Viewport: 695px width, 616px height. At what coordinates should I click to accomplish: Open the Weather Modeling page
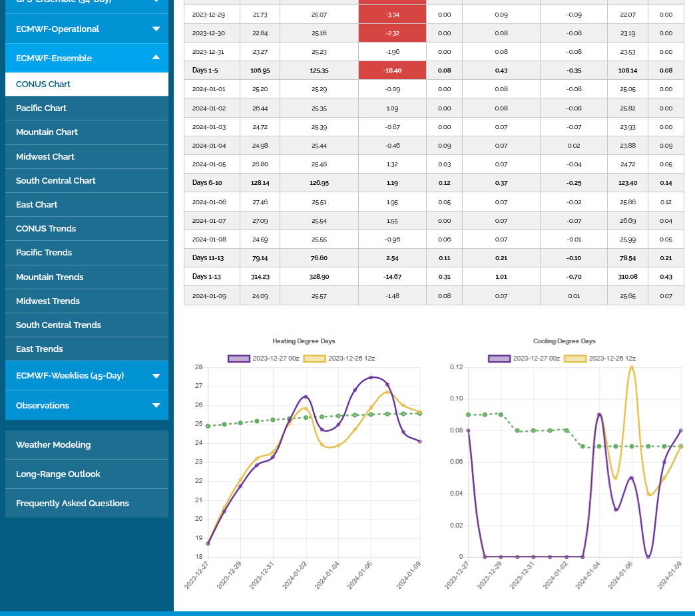53,445
